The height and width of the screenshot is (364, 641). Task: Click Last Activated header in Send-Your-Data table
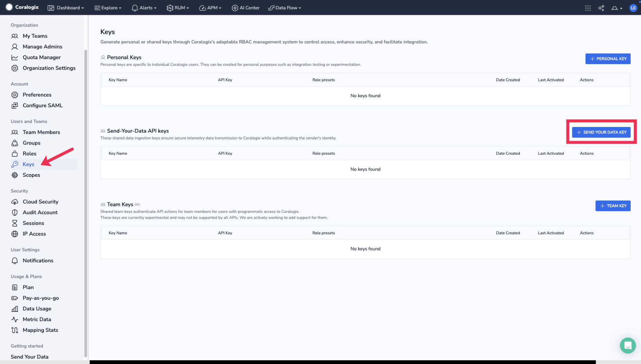pyautogui.click(x=551, y=153)
